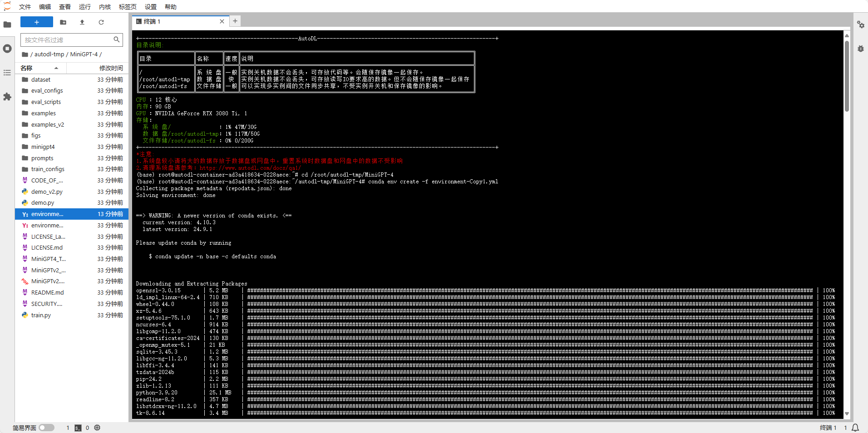Select the demo.py file
Screen dimensions: 868x433
pos(72,203)
